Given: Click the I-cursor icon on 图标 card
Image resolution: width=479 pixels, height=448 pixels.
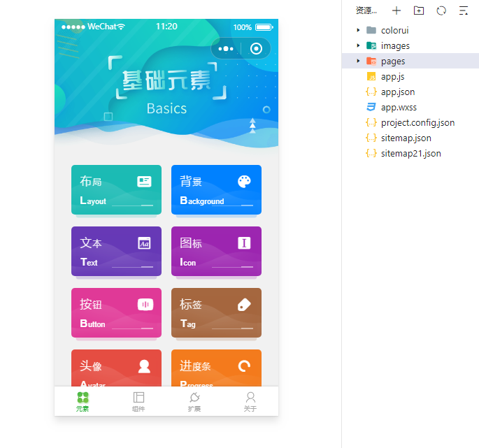Looking at the screenshot, I should point(244,243).
